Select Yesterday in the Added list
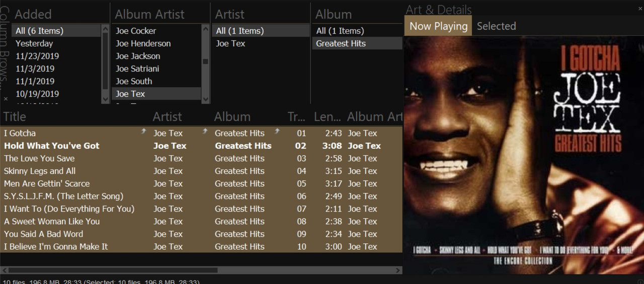The width and height of the screenshot is (644, 284). pyautogui.click(x=56, y=43)
